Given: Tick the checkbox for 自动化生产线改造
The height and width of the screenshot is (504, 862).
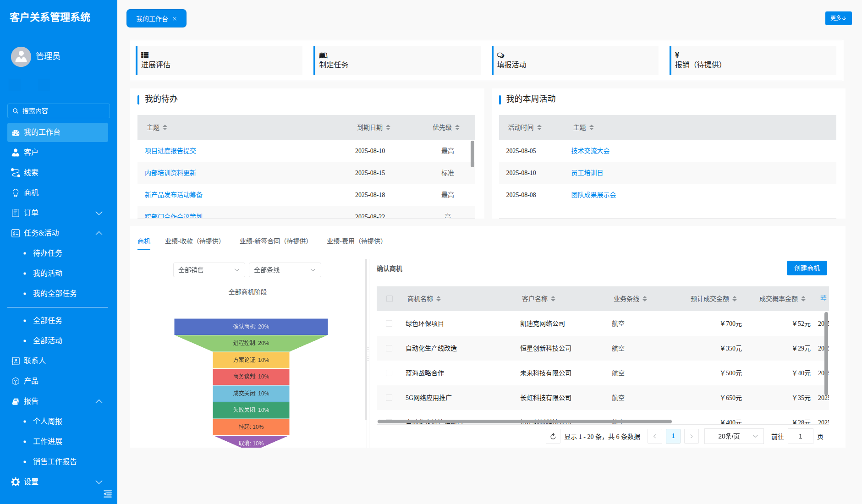Looking at the screenshot, I should (389, 348).
